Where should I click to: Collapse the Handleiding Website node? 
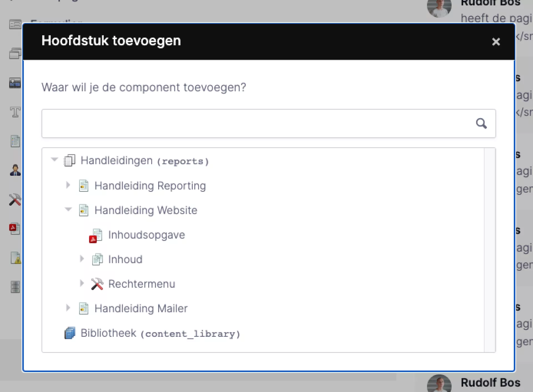point(68,209)
